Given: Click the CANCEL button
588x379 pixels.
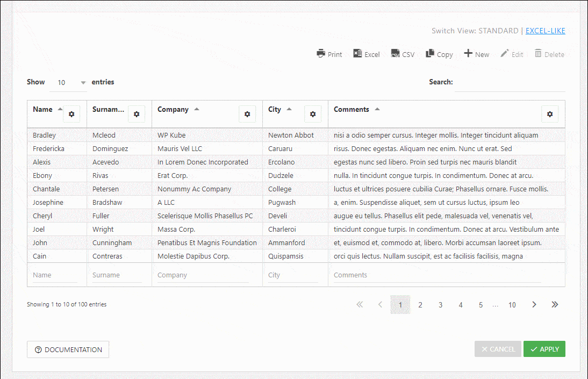Looking at the screenshot, I should pos(498,349).
